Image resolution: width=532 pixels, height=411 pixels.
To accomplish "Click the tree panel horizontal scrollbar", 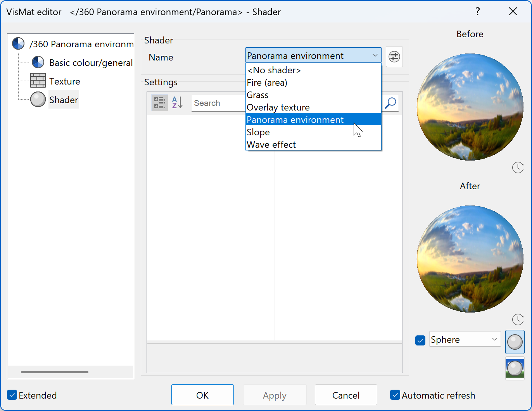I will tap(55, 372).
